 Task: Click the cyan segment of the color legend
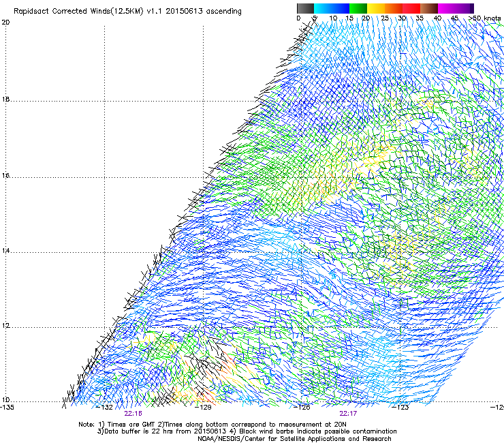[x=323, y=8]
